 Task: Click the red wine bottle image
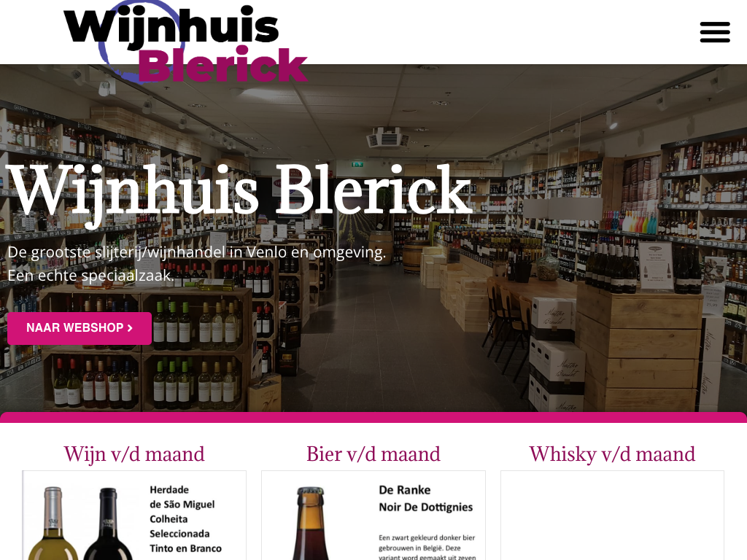point(108,524)
